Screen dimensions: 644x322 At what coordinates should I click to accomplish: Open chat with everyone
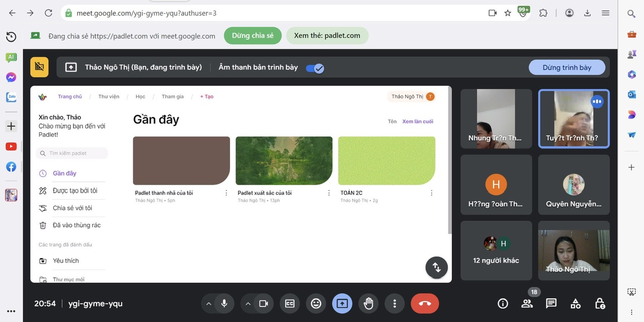(x=551, y=303)
